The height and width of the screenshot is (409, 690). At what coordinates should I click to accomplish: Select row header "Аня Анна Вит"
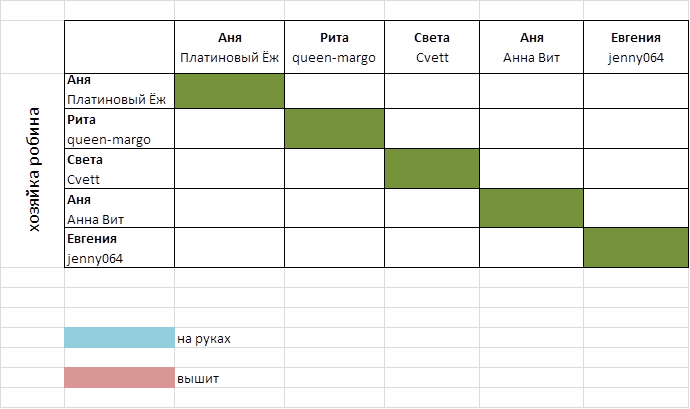[119, 209]
